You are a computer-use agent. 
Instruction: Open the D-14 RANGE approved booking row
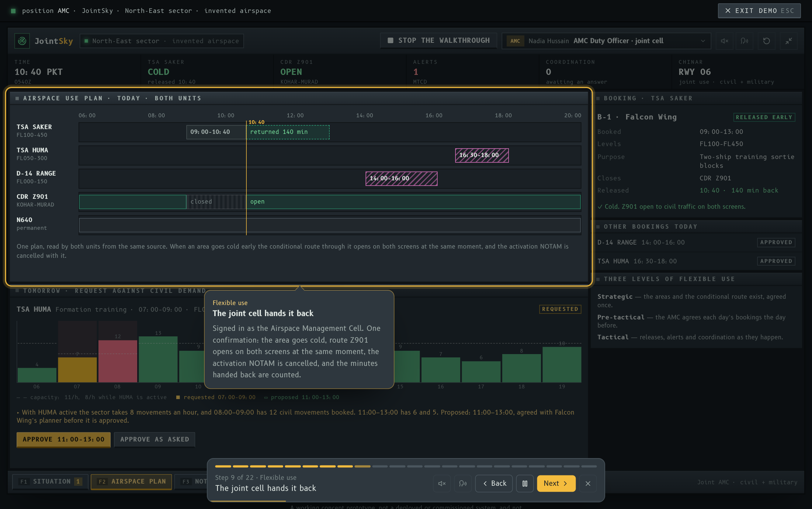point(696,242)
